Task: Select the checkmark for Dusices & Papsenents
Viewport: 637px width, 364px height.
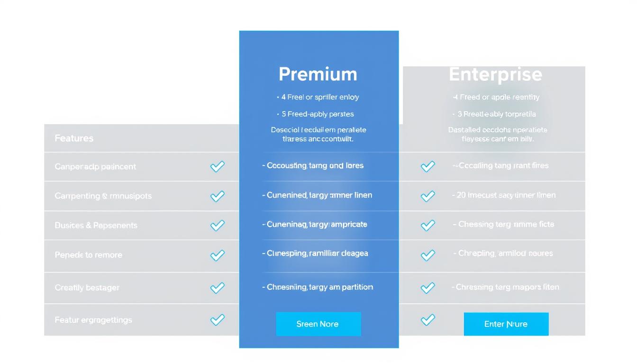Action: 217,225
